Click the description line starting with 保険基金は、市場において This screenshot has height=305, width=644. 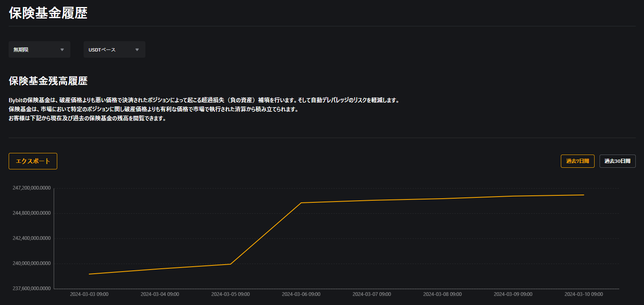[x=153, y=109]
